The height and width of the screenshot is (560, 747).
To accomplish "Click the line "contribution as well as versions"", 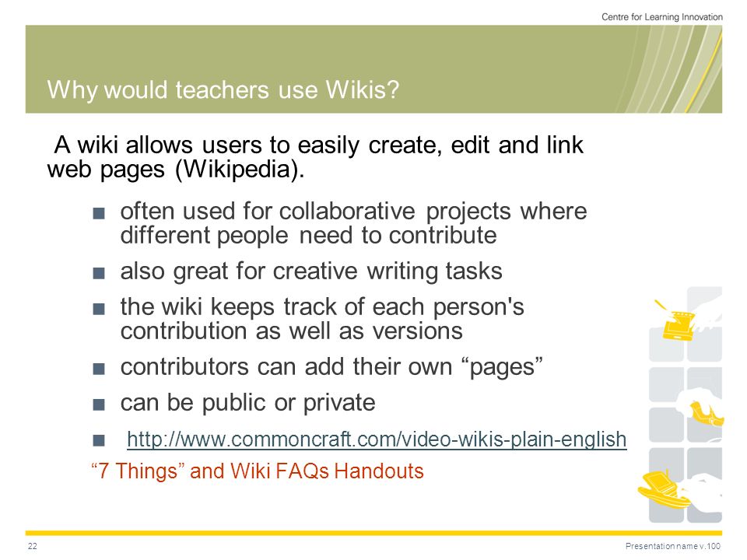I will click(291, 331).
